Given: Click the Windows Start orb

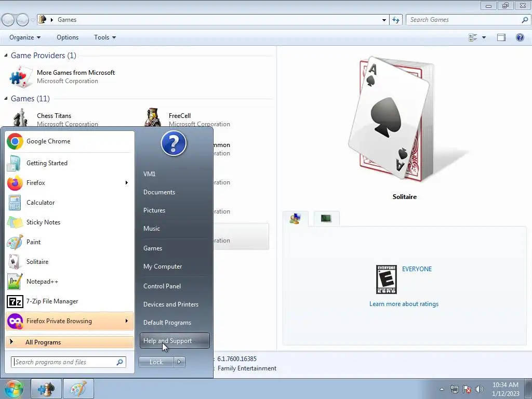Looking at the screenshot, I should pos(14,389).
